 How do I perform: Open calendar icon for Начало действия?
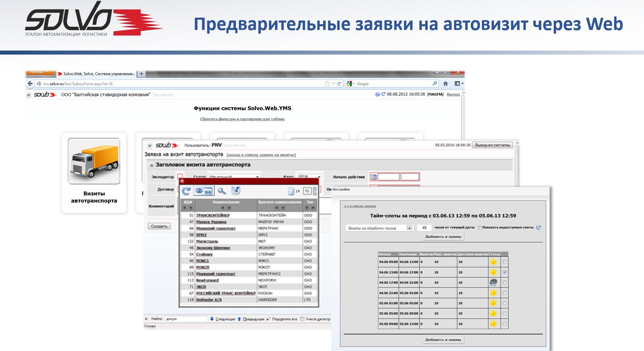tap(374, 177)
